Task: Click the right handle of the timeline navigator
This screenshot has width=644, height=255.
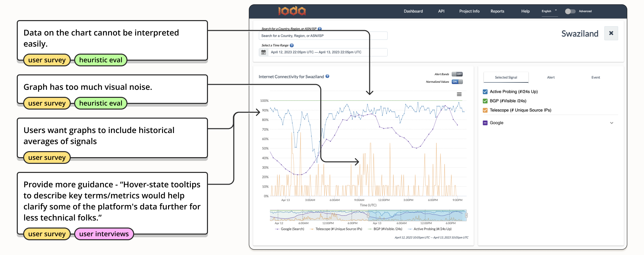Action: pos(466,215)
